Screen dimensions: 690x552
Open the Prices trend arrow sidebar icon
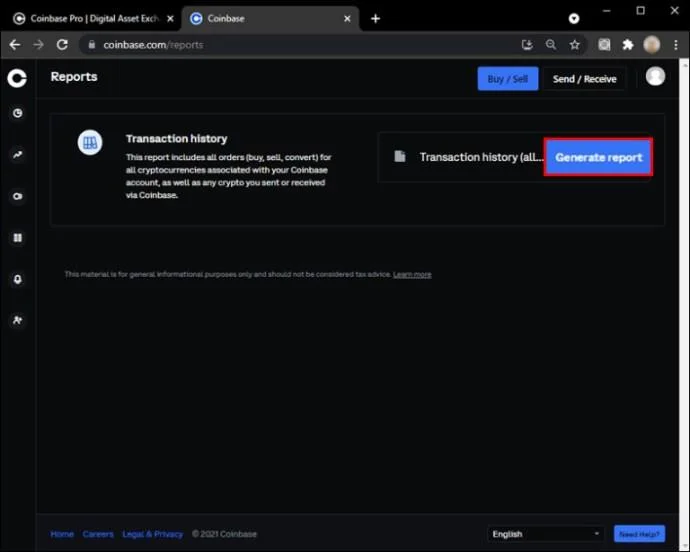(18, 155)
